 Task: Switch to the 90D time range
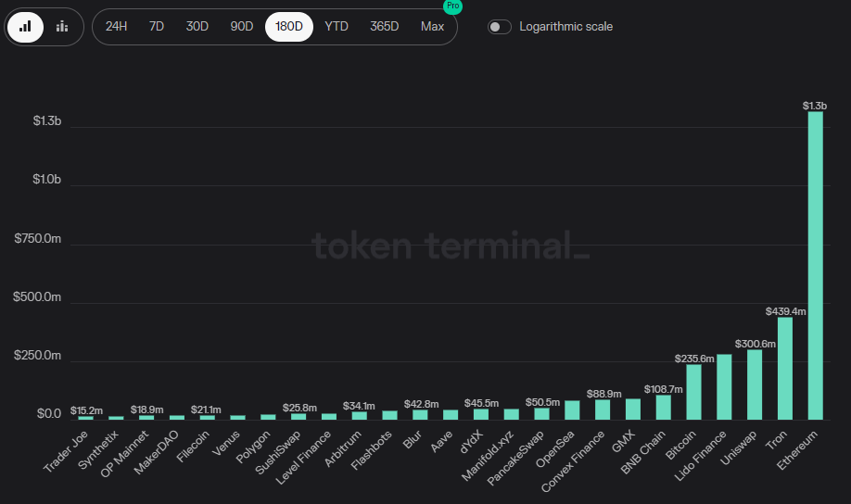coord(241,26)
